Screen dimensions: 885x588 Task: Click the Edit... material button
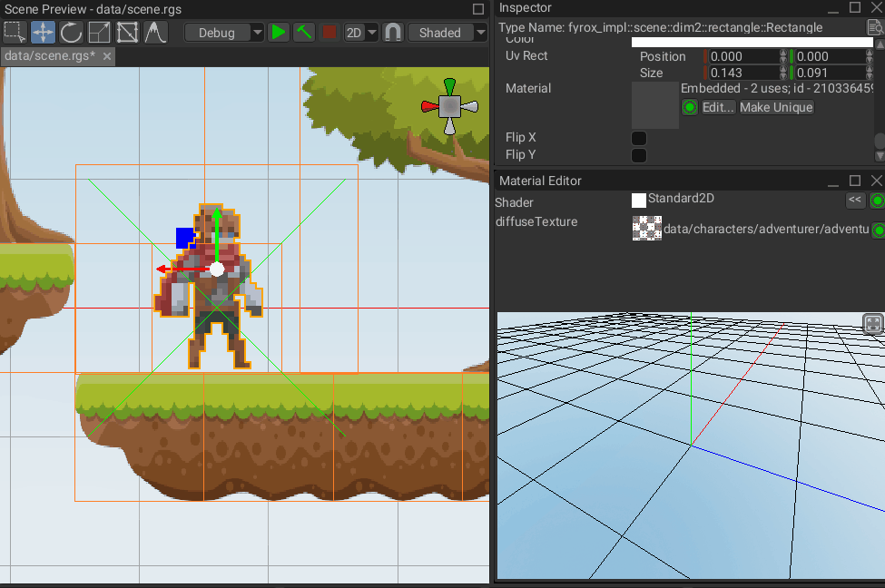point(717,108)
